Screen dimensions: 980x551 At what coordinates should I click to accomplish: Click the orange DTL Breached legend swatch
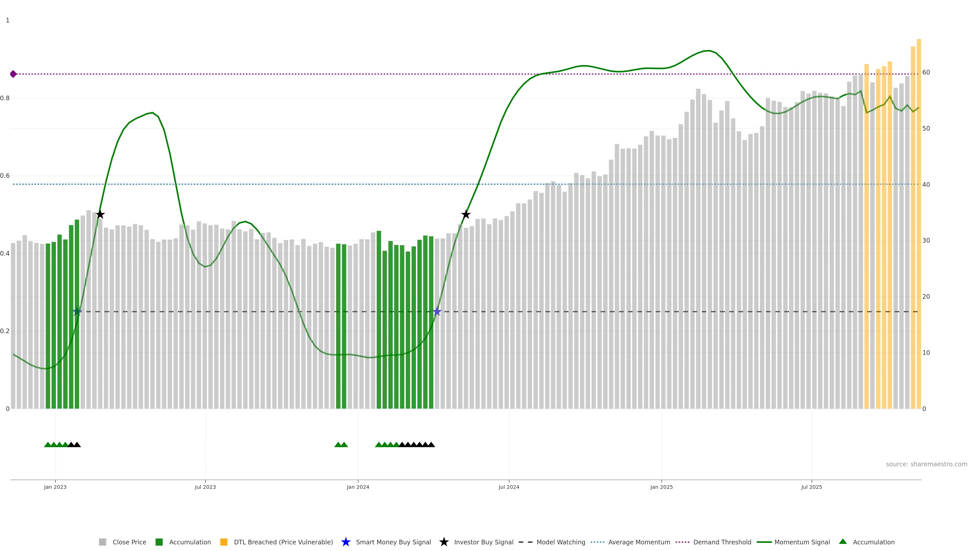(x=224, y=542)
